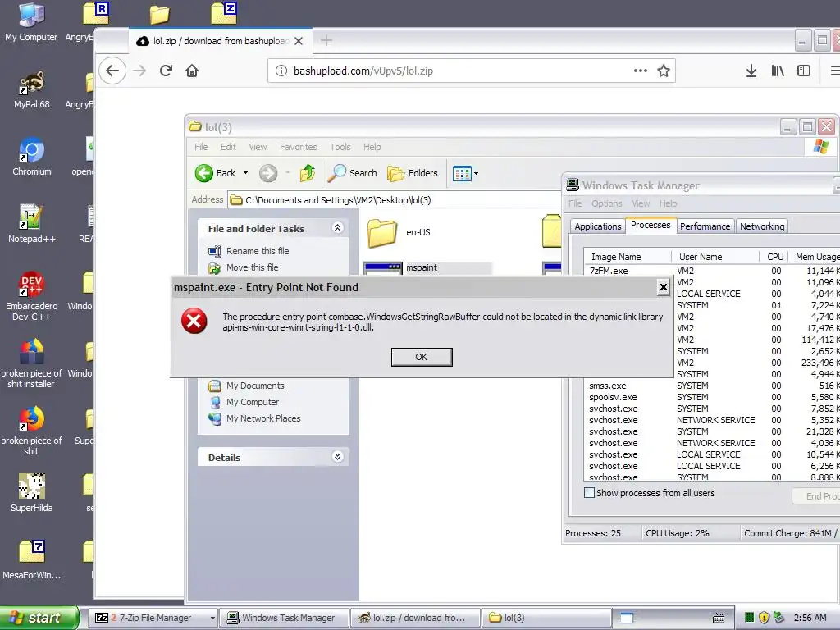Viewport: 840px width, 630px height.
Task: Toggle the Folders pane in Explorer
Action: coord(413,173)
